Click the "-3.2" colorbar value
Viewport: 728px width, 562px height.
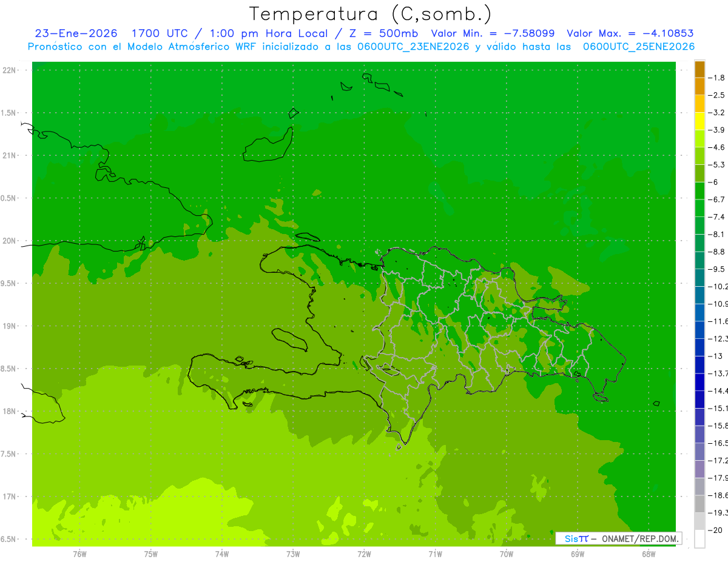[x=716, y=113]
